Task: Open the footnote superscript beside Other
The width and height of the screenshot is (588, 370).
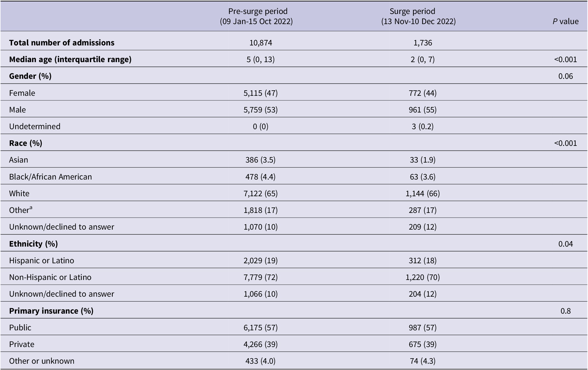Action: tap(31, 208)
